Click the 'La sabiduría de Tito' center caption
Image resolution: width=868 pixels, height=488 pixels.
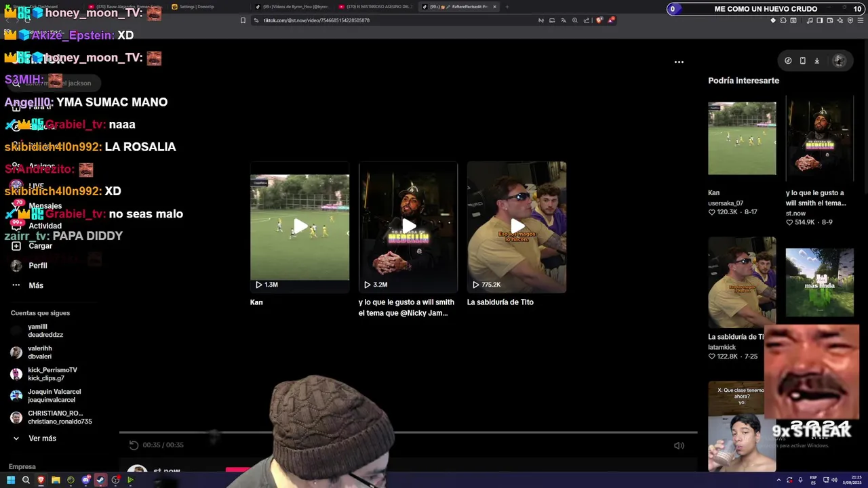coord(500,302)
